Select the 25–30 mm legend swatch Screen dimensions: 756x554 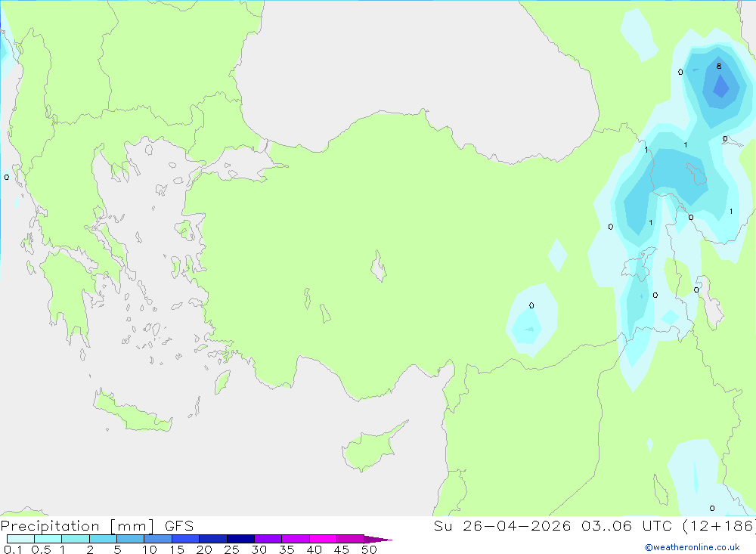(240, 539)
